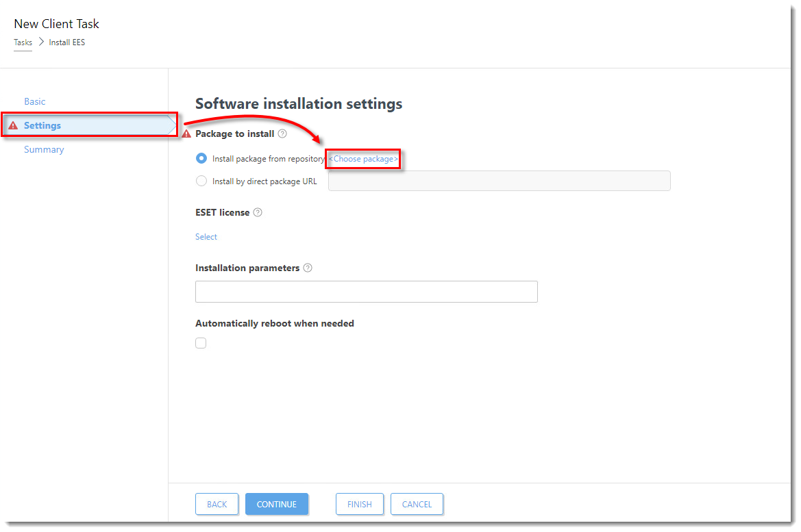
Task: Click the breadcrumb chevron after Tasks
Action: [x=41, y=42]
